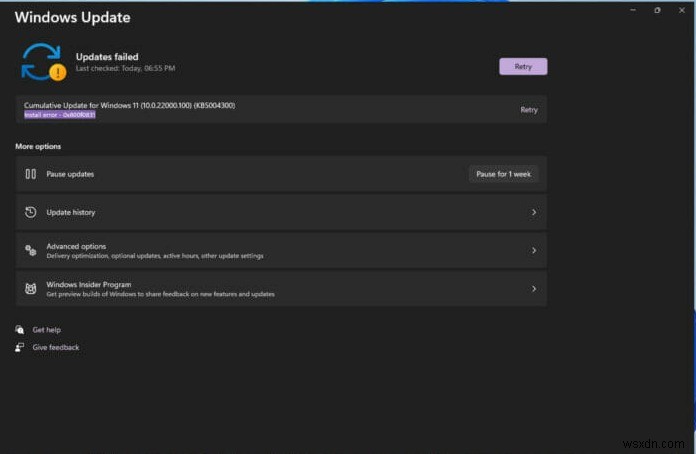Click the Pause updates label
The width and height of the screenshot is (696, 454).
click(x=70, y=174)
